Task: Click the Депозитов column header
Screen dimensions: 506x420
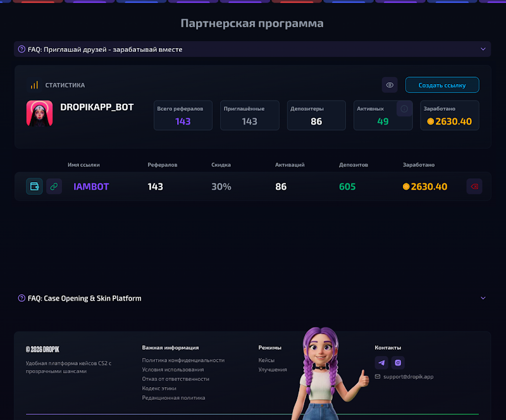Action: pyautogui.click(x=354, y=164)
